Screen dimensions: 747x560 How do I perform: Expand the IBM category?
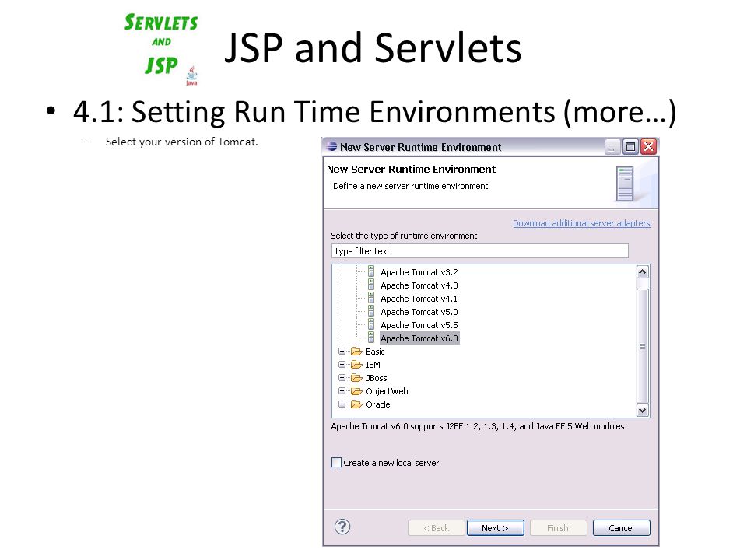tap(342, 364)
